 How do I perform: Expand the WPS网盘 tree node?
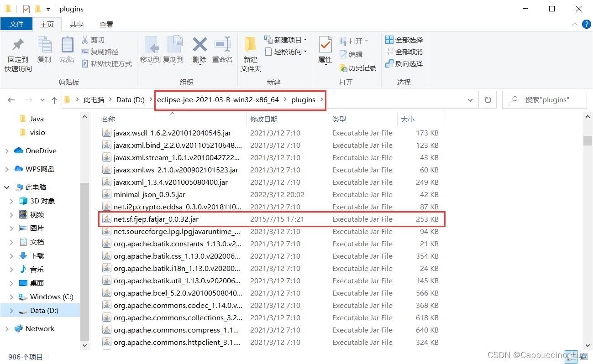pos(7,169)
